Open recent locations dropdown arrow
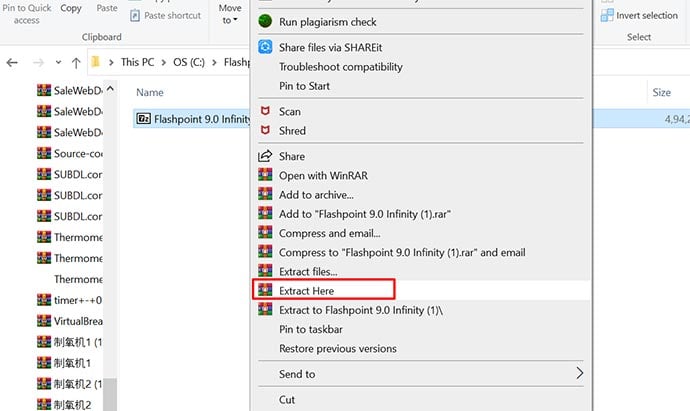Image resolution: width=690 pixels, height=411 pixels. pyautogui.click(x=58, y=62)
